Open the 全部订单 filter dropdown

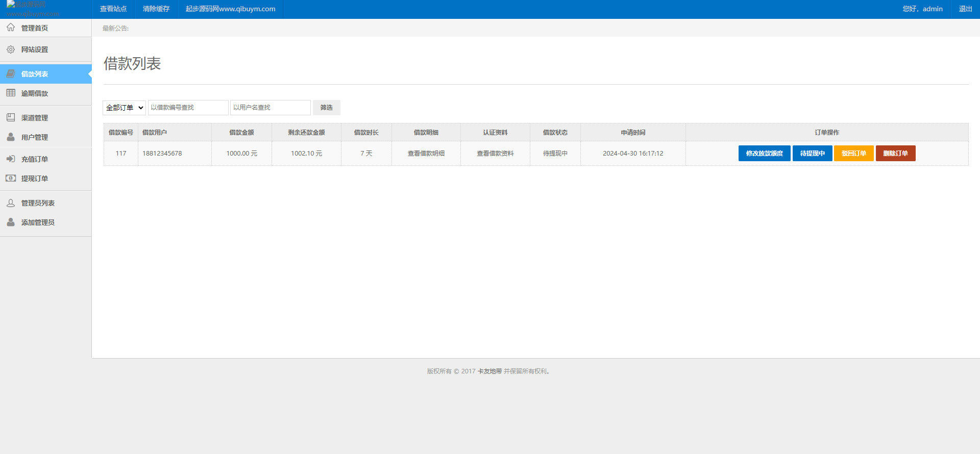click(x=124, y=108)
